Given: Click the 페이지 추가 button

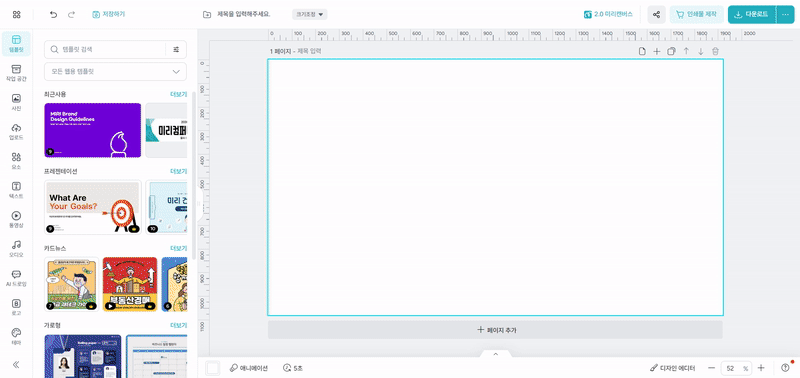Looking at the screenshot, I should tap(495, 330).
